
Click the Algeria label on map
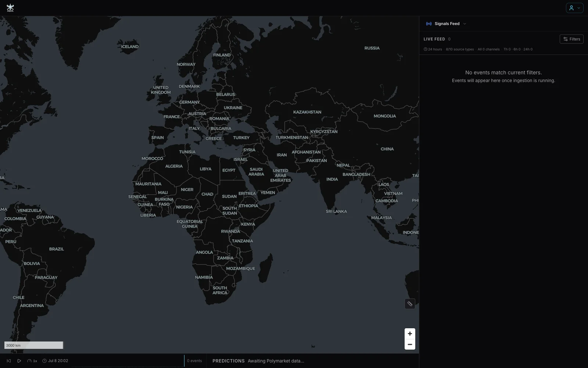[x=174, y=166]
